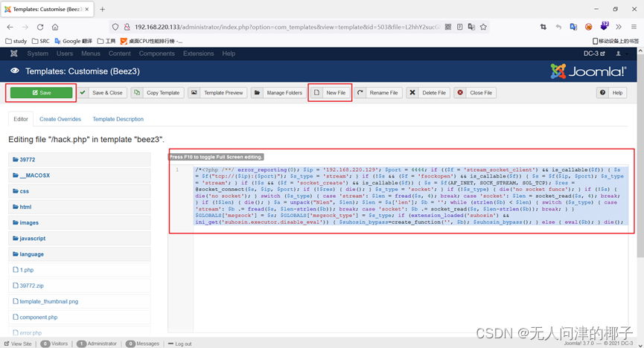Click the translate page icon in address bar
644x348 pixels.
471,27
